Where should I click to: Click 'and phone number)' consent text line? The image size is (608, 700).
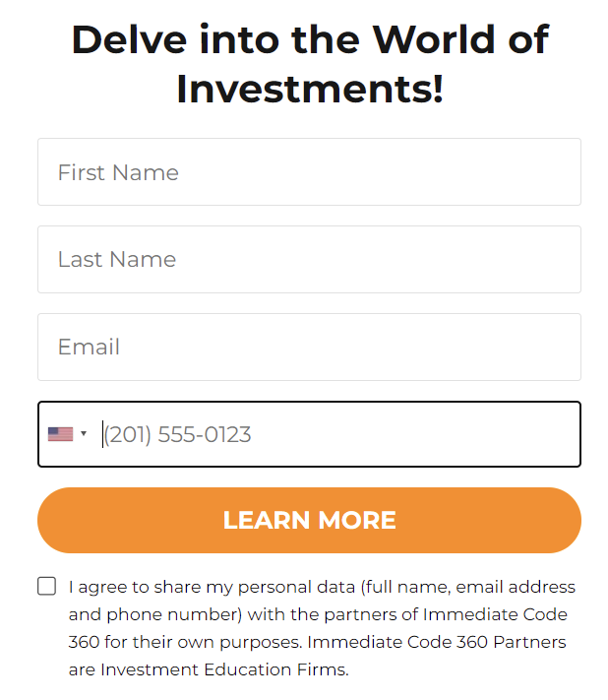click(x=155, y=614)
